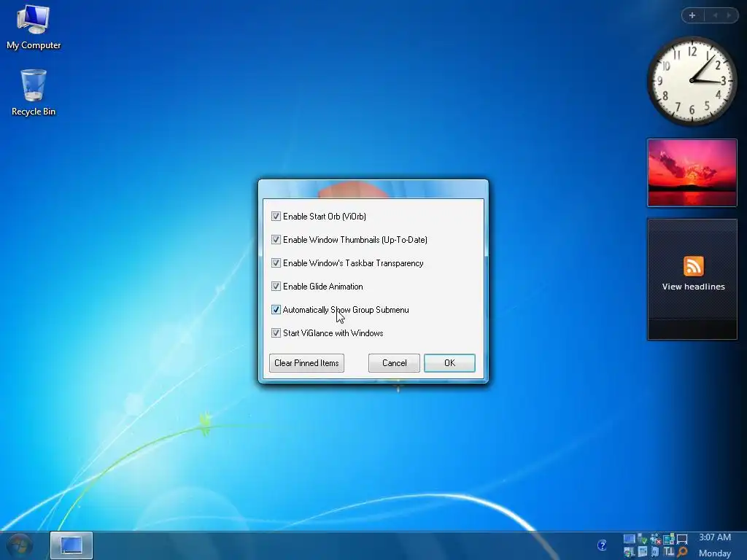
Task: Open the Windows flag tray icon
Action: pos(630,551)
